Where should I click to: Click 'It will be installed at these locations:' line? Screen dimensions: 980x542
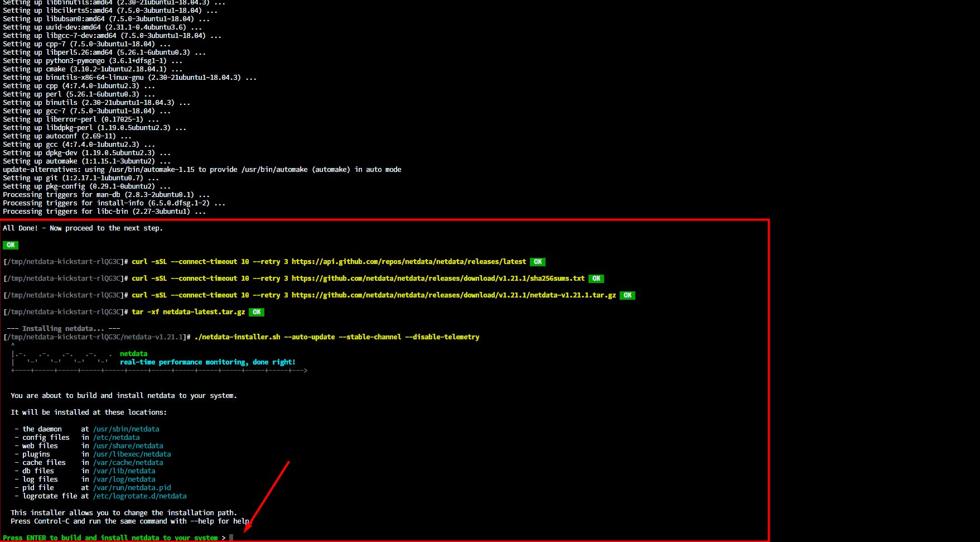click(x=89, y=413)
